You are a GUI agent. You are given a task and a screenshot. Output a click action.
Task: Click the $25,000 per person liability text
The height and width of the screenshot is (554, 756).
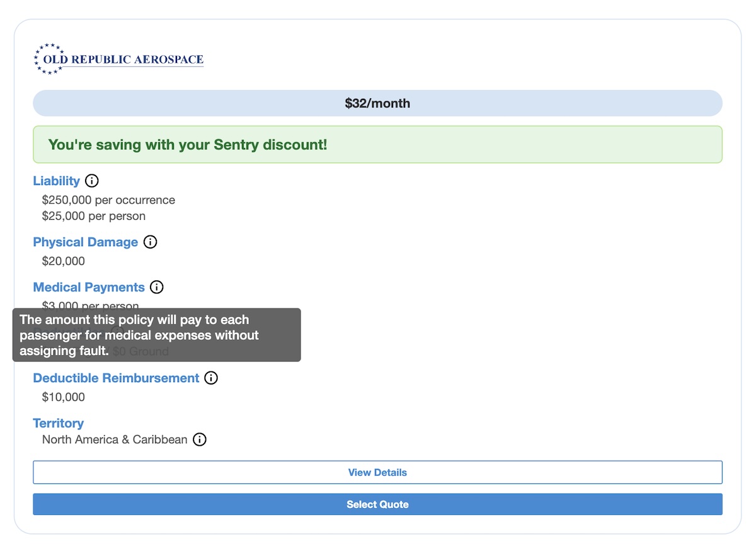pos(94,216)
